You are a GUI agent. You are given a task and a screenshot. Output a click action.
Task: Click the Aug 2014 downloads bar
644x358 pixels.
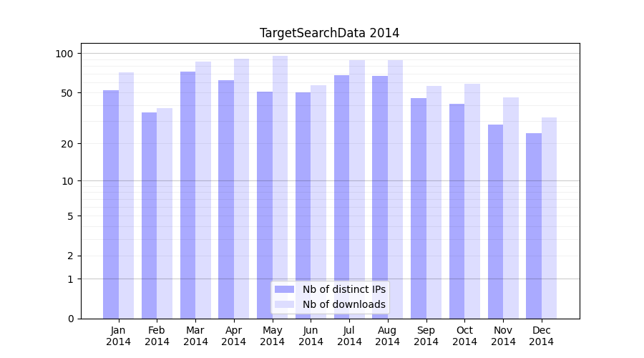[395, 189]
